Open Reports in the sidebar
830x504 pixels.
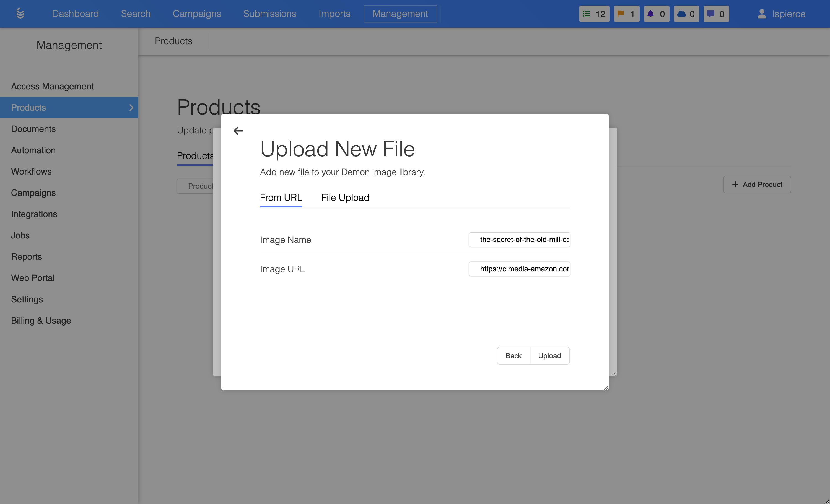pos(69,256)
